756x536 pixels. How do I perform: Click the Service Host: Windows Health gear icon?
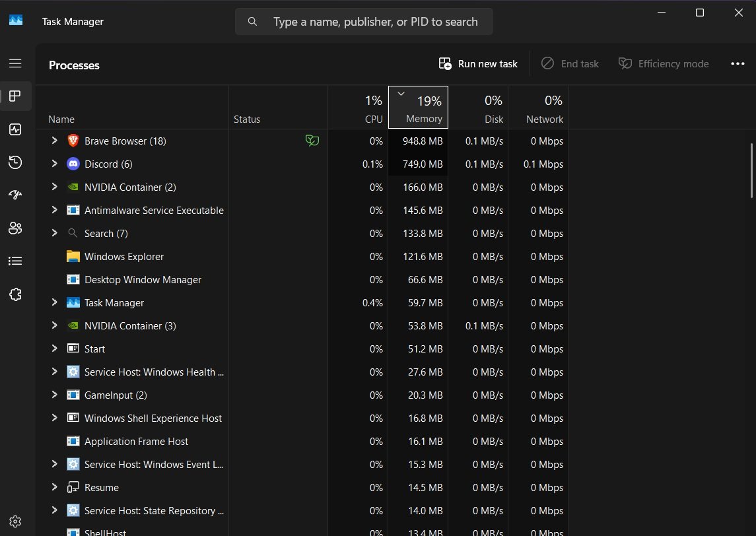[73, 372]
